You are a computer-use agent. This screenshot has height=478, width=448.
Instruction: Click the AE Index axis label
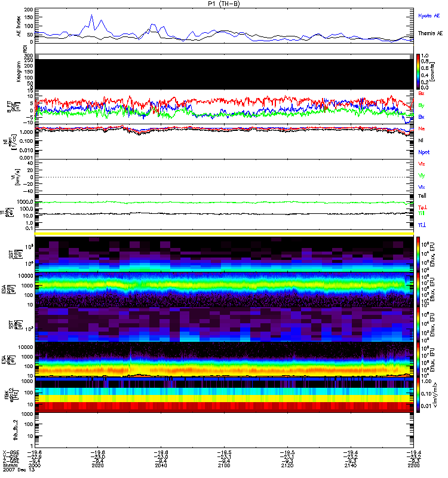(x=19, y=26)
